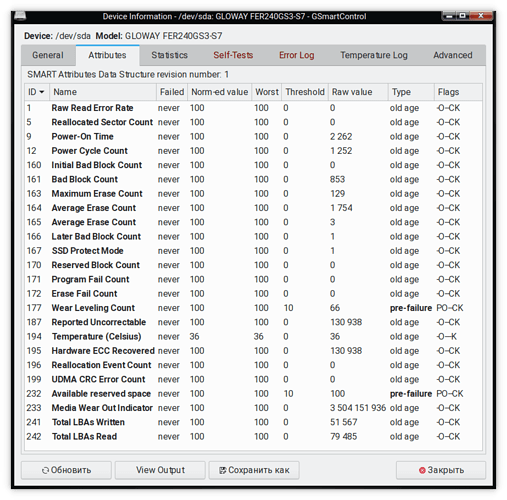Sort by the Type column header
Viewport: 507px width, 500px height.
point(411,92)
